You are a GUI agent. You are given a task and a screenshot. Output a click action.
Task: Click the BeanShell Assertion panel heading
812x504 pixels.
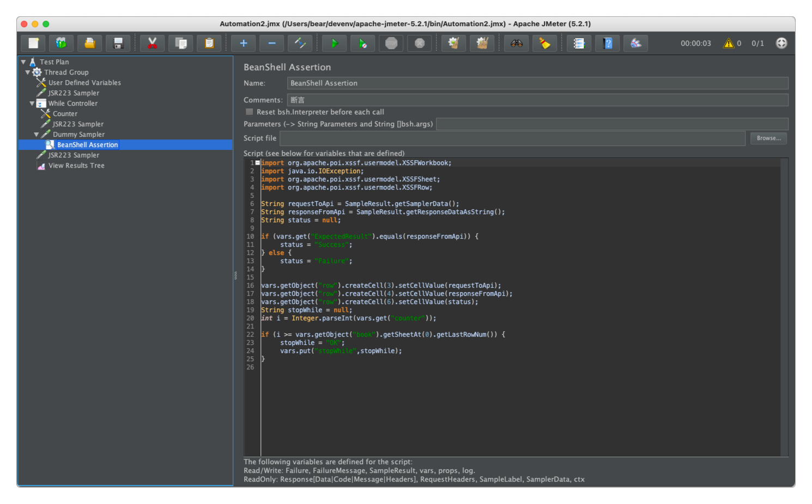tap(287, 68)
